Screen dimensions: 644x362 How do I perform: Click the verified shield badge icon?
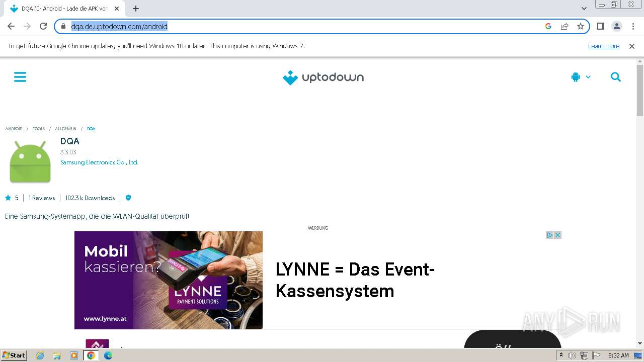pos(128,198)
